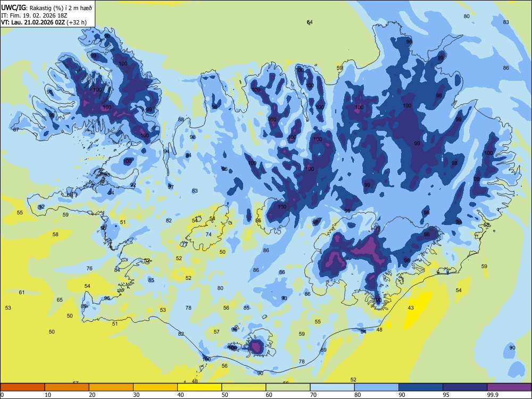532x399 pixels.
Task: Click the '43' humidity value on the map
Action: pyautogui.click(x=411, y=308)
